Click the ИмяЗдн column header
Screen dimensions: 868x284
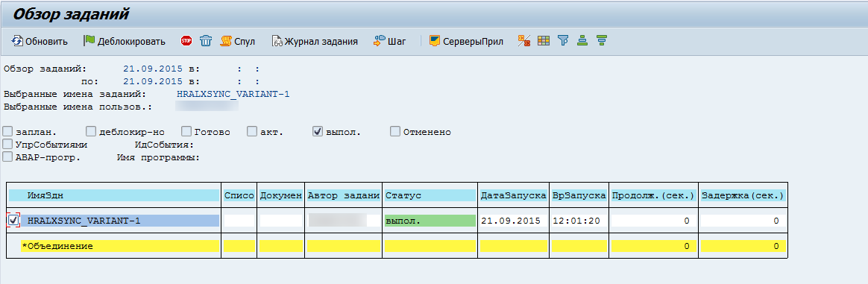point(114,195)
